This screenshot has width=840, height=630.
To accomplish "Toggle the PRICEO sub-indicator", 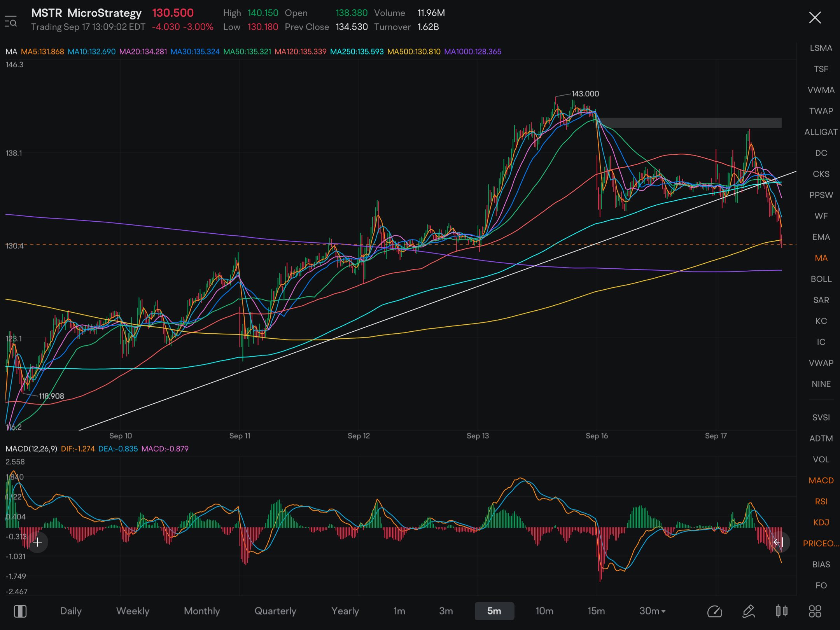I will (x=821, y=544).
